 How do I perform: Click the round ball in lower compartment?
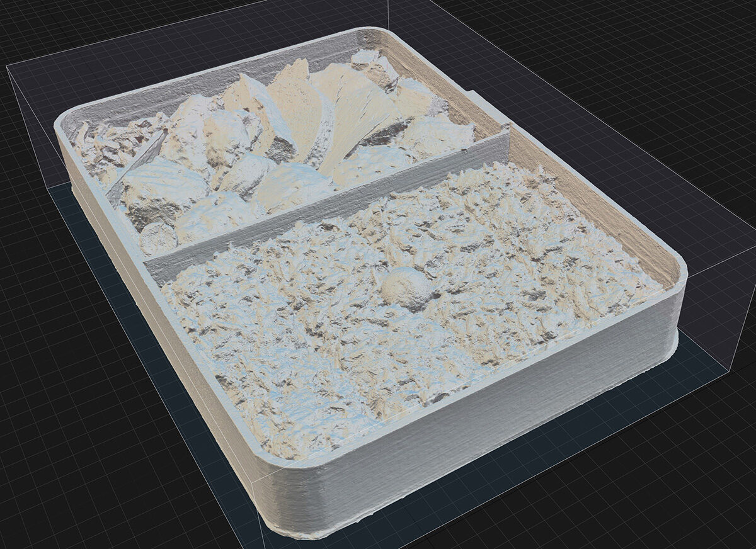[408, 289]
